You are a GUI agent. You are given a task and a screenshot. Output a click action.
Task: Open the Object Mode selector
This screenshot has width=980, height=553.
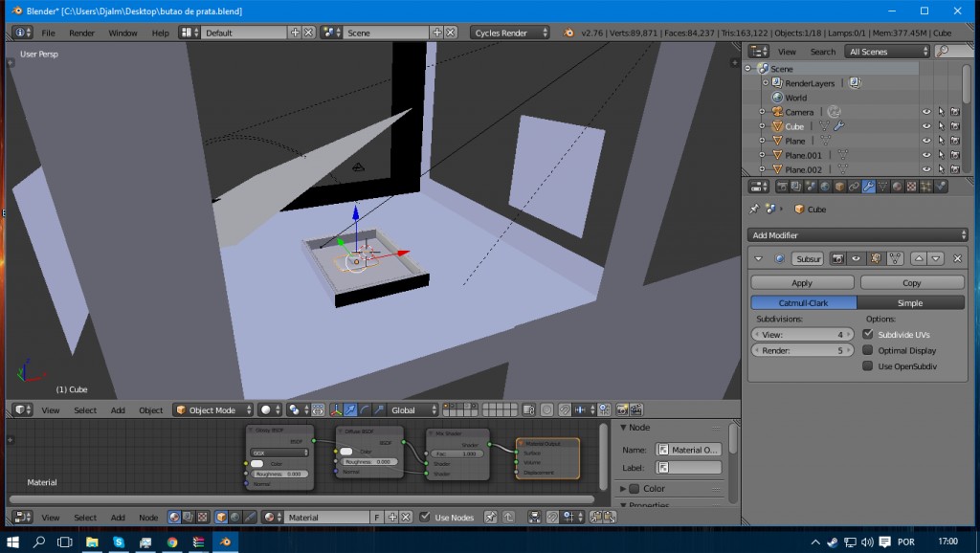pyautogui.click(x=212, y=410)
